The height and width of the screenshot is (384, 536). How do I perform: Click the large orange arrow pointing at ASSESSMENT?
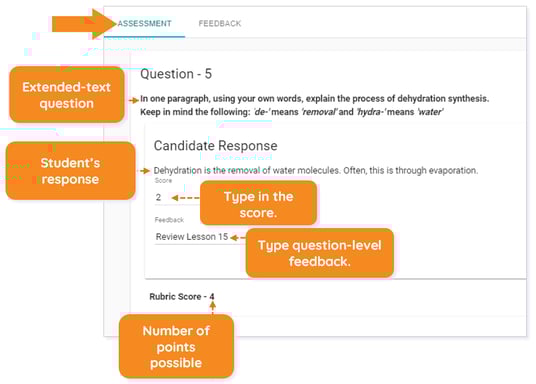pos(84,24)
